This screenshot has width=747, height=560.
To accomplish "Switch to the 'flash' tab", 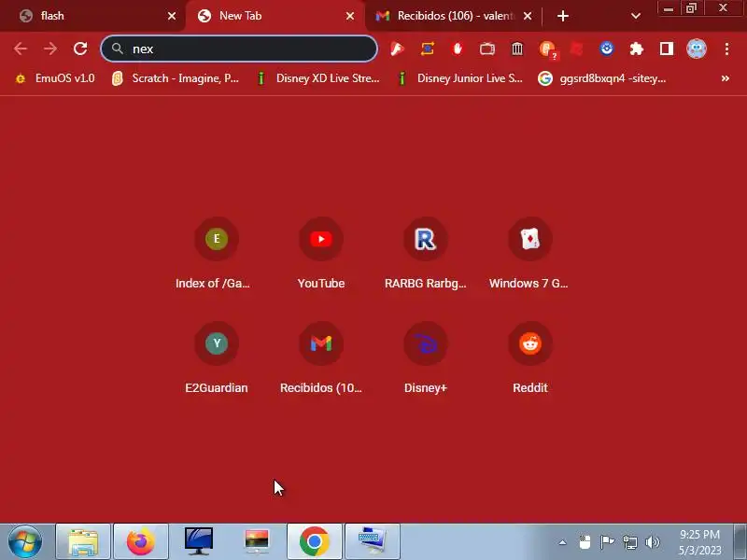I will tap(92, 16).
